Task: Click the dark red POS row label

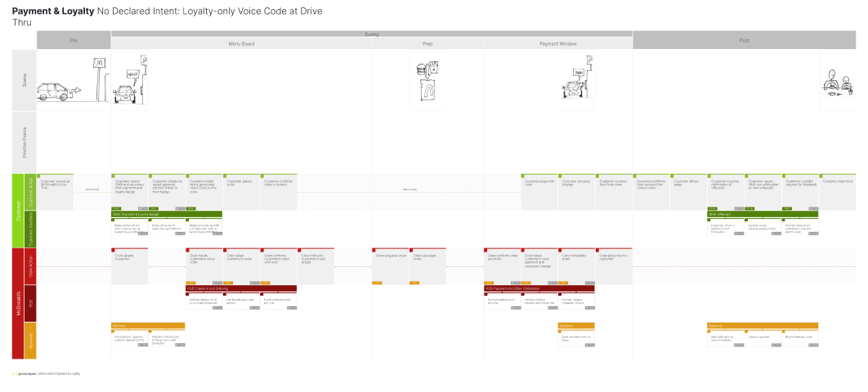Action: click(30, 304)
